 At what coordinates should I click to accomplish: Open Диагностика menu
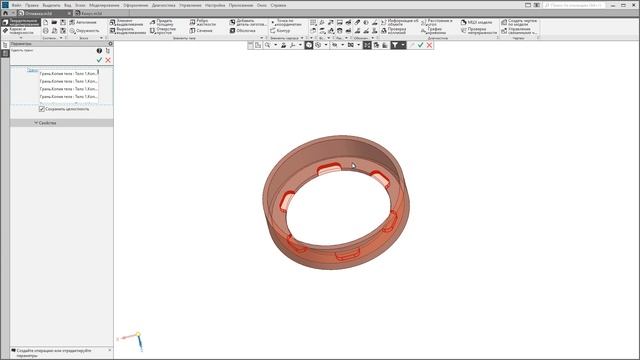163,5
